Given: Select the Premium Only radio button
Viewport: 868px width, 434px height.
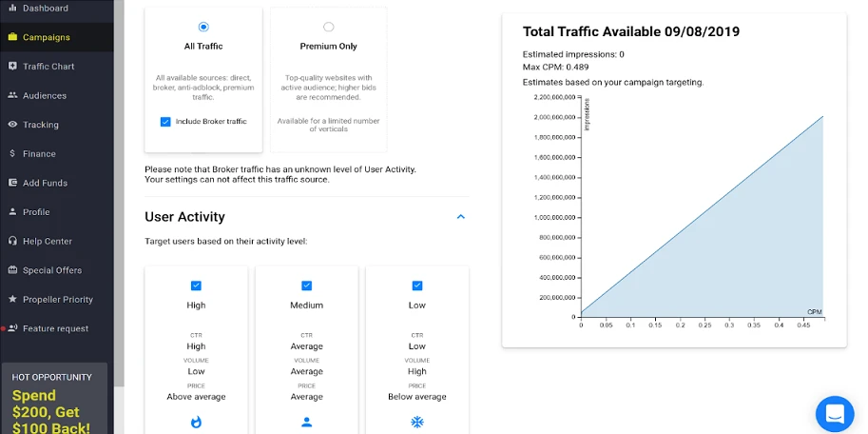Looking at the screenshot, I should pyautogui.click(x=328, y=27).
